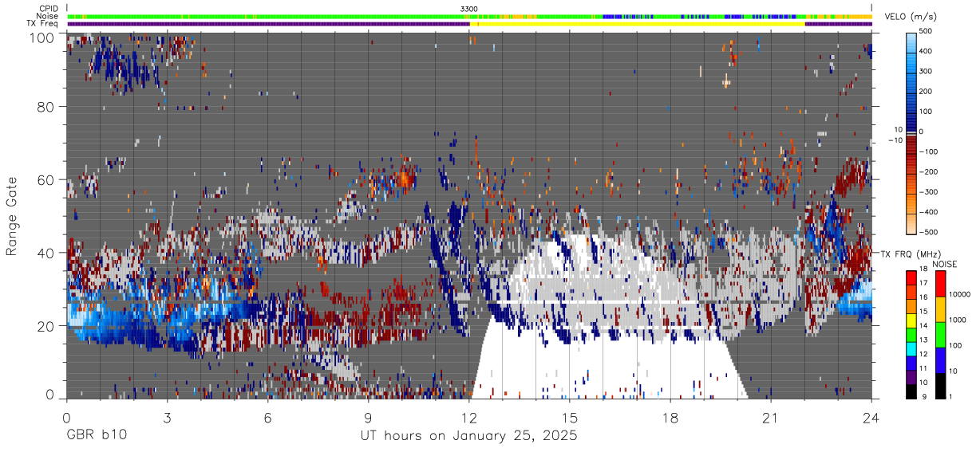Click the 14 MHz frequency legend value
Image resolution: width=980 pixels, height=452 pixels.
923,327
